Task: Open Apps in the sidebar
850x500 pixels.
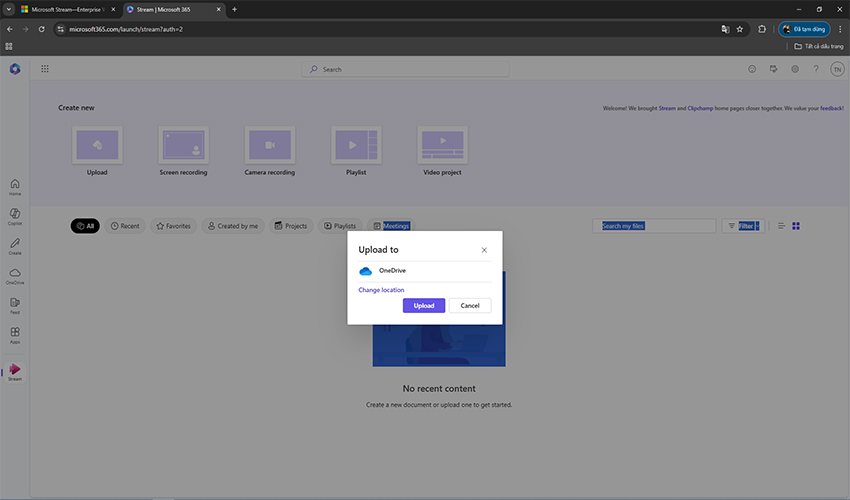Action: [15, 335]
